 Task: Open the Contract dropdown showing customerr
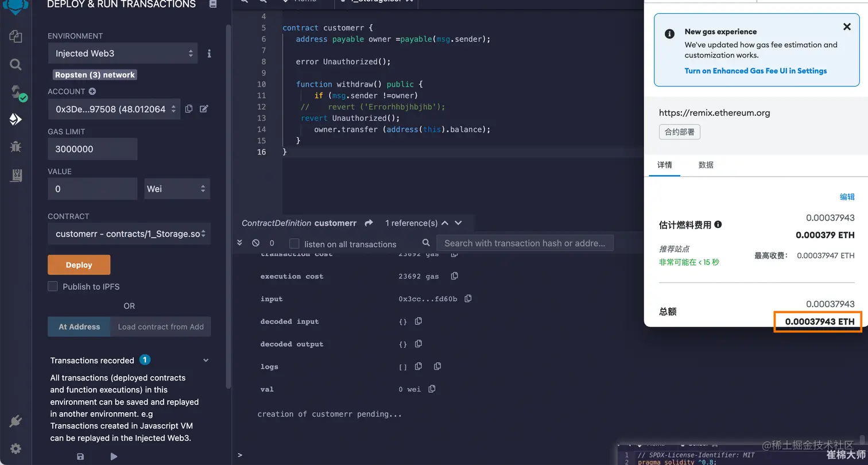(x=129, y=234)
